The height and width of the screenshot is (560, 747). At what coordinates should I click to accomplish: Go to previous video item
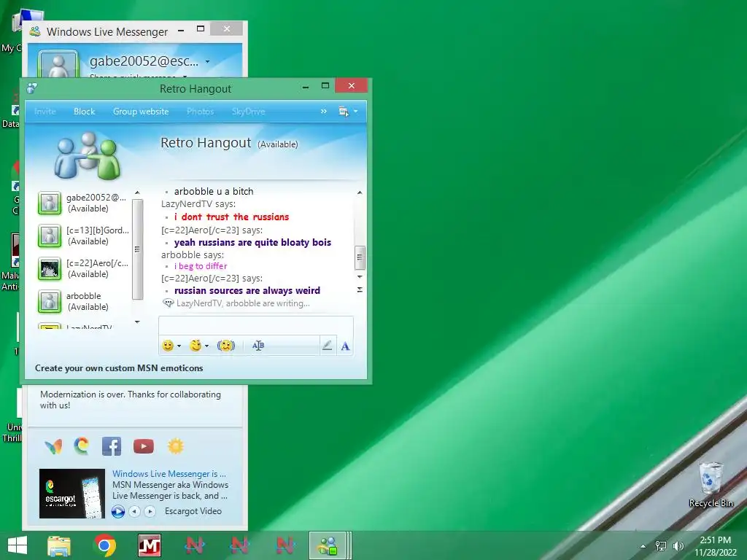tap(135, 511)
